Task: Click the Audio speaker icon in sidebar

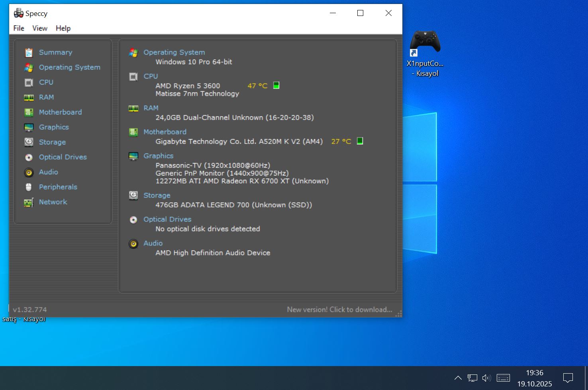Action: pyautogui.click(x=29, y=172)
